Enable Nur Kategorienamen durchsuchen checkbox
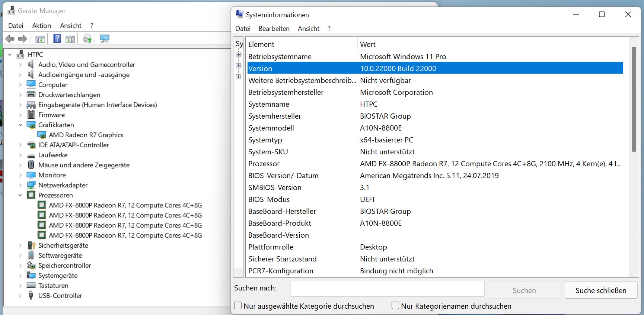 (x=395, y=306)
